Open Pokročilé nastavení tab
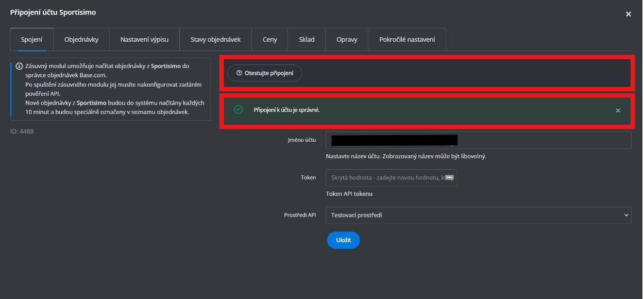The width and height of the screenshot is (644, 299). (x=407, y=40)
